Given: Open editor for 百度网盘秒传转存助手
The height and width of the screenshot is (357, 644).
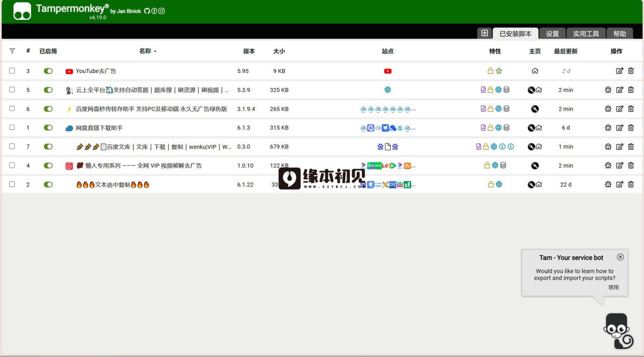Looking at the screenshot, I should tap(620, 109).
